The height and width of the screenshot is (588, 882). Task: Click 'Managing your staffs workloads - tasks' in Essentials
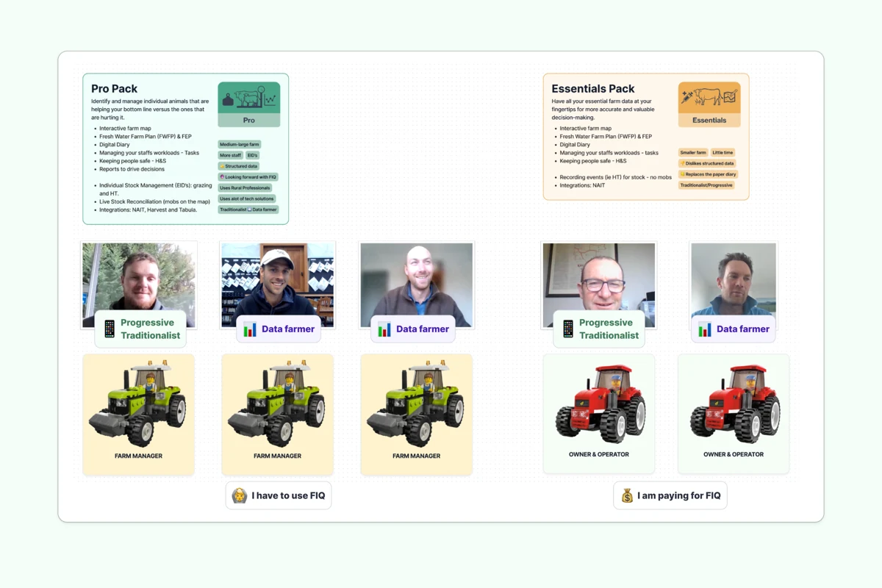(x=609, y=153)
